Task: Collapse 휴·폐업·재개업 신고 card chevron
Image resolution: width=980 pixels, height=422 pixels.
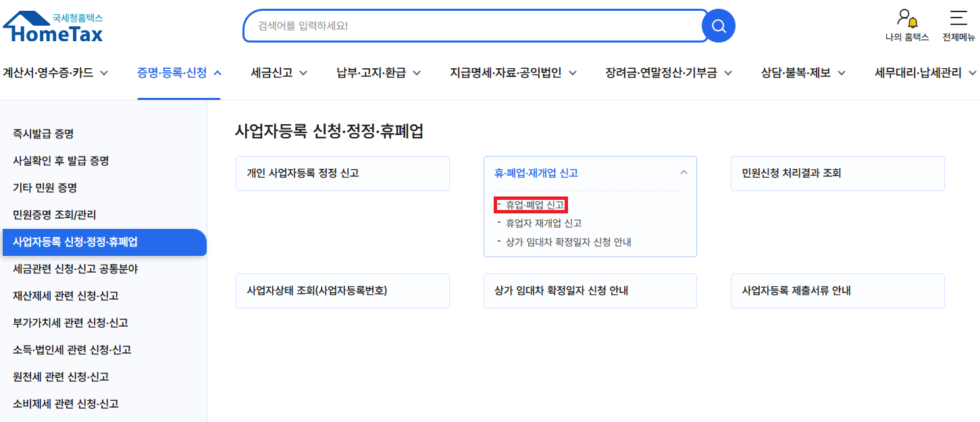Action: coord(684,173)
